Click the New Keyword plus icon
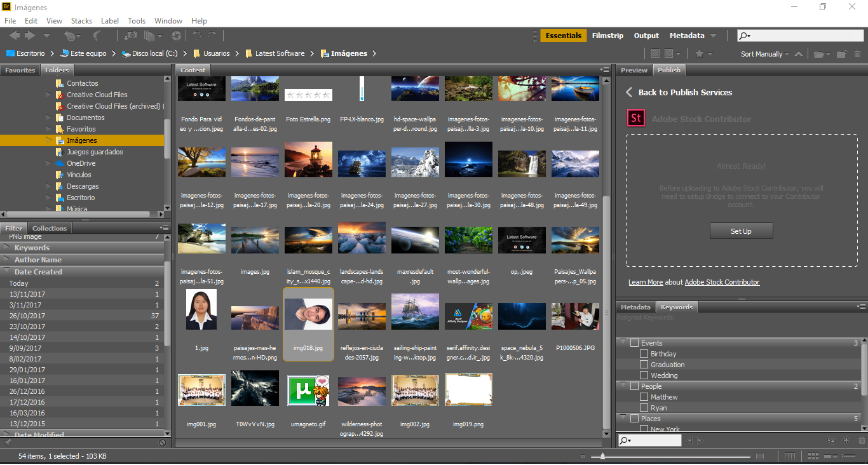This screenshot has height=465, width=868. pos(846,440)
